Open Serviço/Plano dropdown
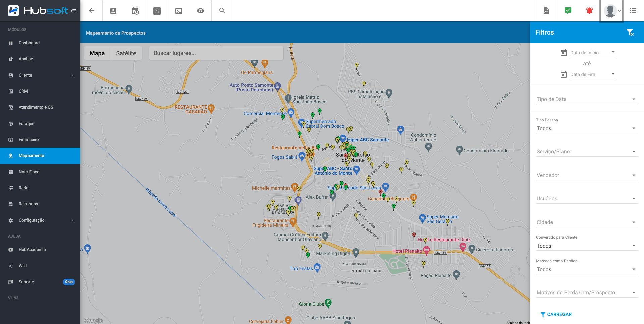644x324 pixels. tap(587, 152)
